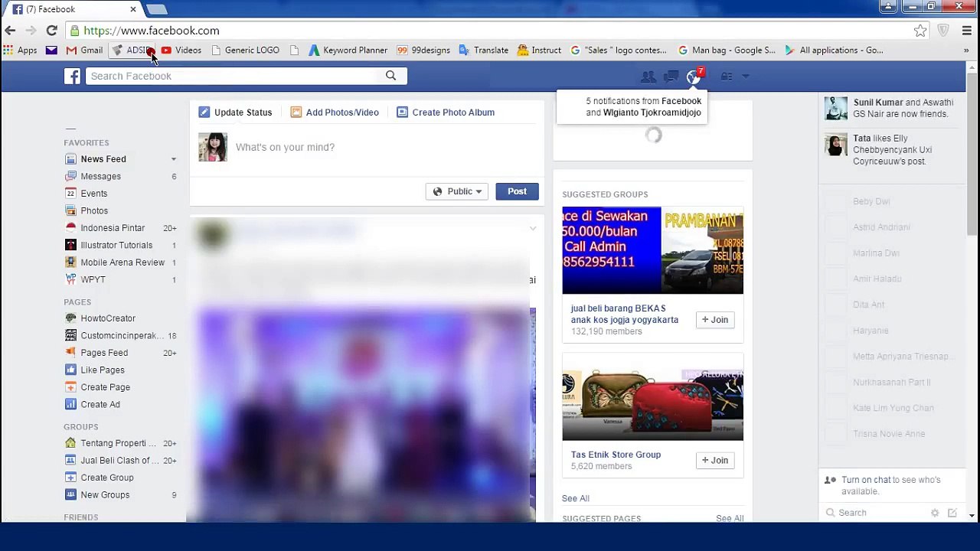The image size is (980, 551).
Task: Open the post options chevron on blurred post
Action: 533,229
